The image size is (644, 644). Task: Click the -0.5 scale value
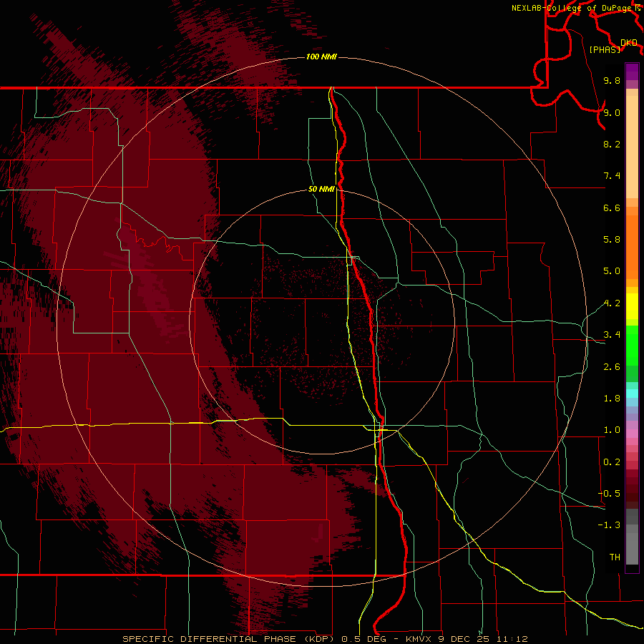[609, 494]
